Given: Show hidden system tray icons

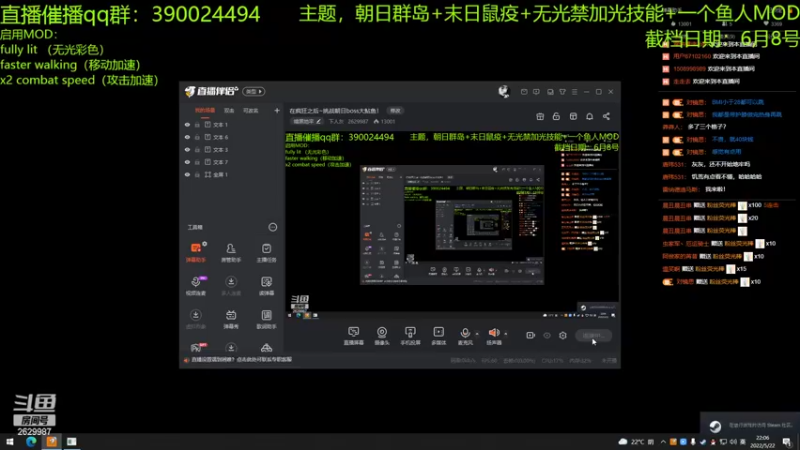Looking at the screenshot, I should click(663, 442).
